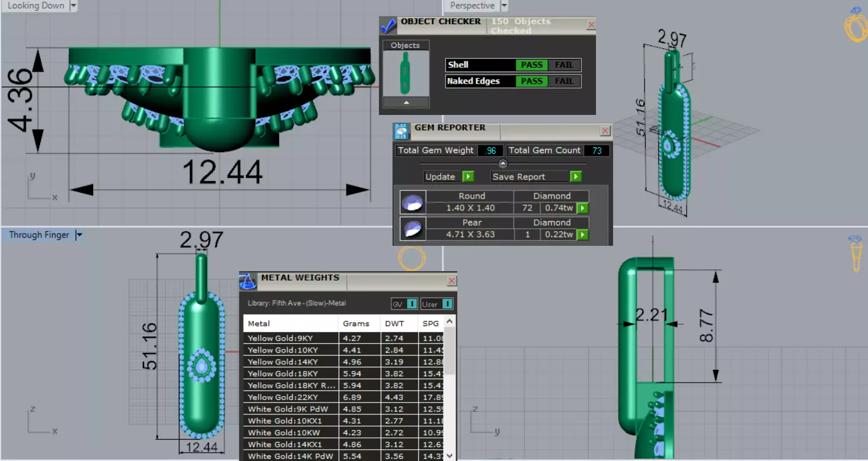Select the White Gold:9K PdW row
The height and width of the screenshot is (461, 868).
coord(344,409)
